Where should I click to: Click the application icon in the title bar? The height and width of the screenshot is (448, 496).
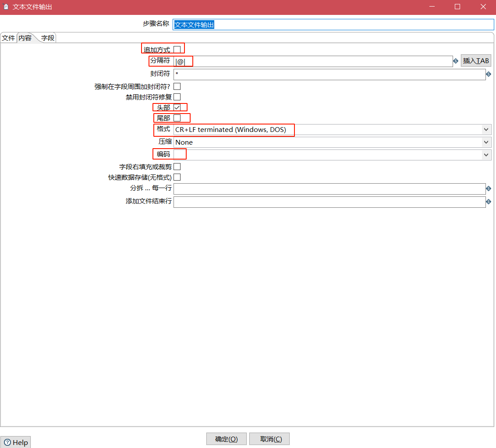pos(6,7)
